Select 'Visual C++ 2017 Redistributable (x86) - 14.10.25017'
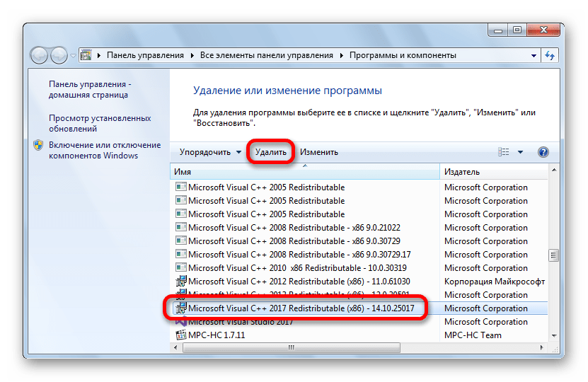 click(359, 308)
